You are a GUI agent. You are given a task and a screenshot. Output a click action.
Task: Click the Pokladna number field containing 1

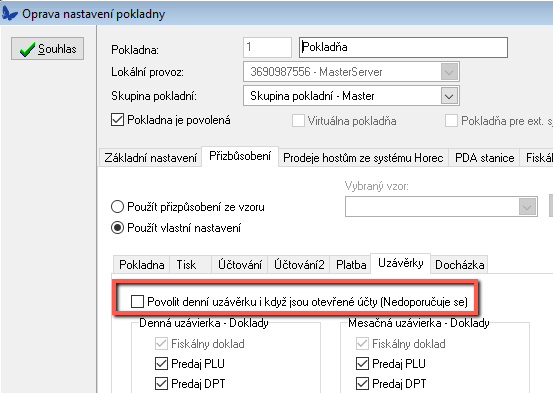click(267, 47)
